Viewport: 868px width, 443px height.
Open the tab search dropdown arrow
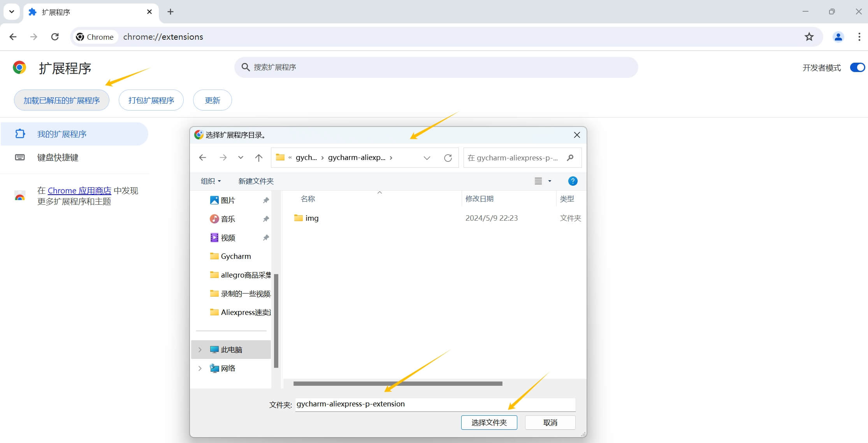(x=12, y=12)
